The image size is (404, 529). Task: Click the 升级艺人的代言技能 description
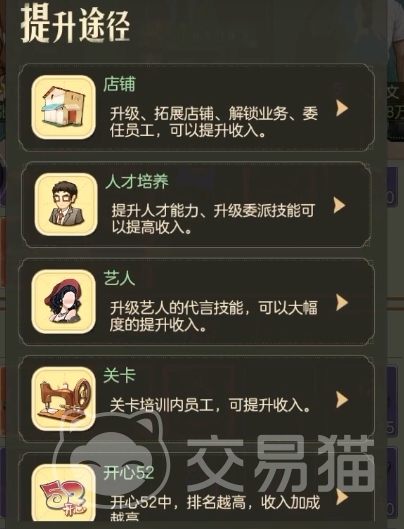coord(214,316)
